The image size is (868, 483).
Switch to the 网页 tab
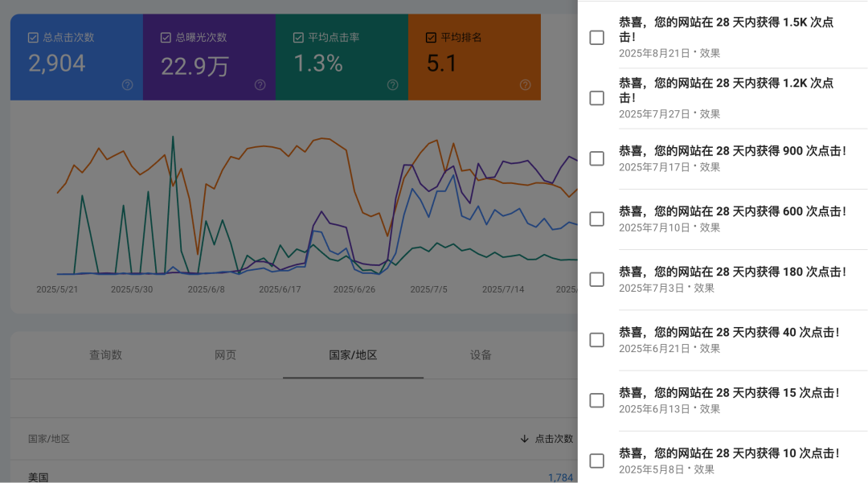coord(225,354)
